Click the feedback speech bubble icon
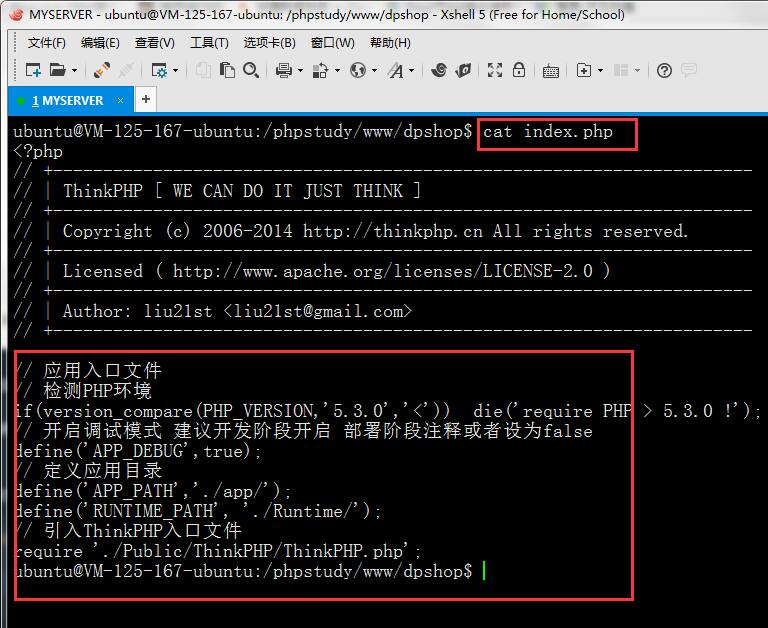This screenshot has height=628, width=768. click(x=689, y=71)
